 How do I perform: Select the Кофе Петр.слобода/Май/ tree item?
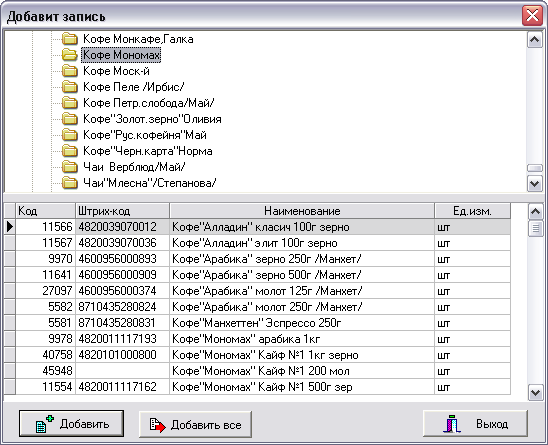pos(149,103)
